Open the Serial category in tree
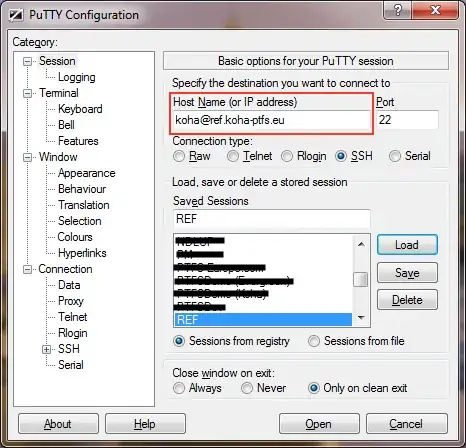Image resolution: width=466 pixels, height=448 pixels. click(x=71, y=365)
